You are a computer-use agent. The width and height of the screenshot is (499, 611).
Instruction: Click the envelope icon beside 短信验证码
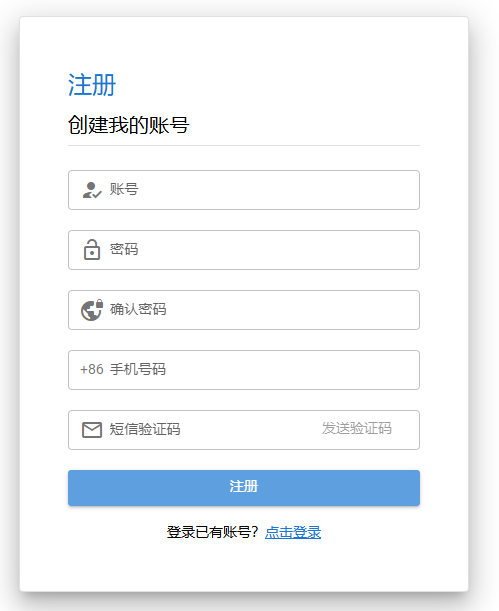coord(92,430)
